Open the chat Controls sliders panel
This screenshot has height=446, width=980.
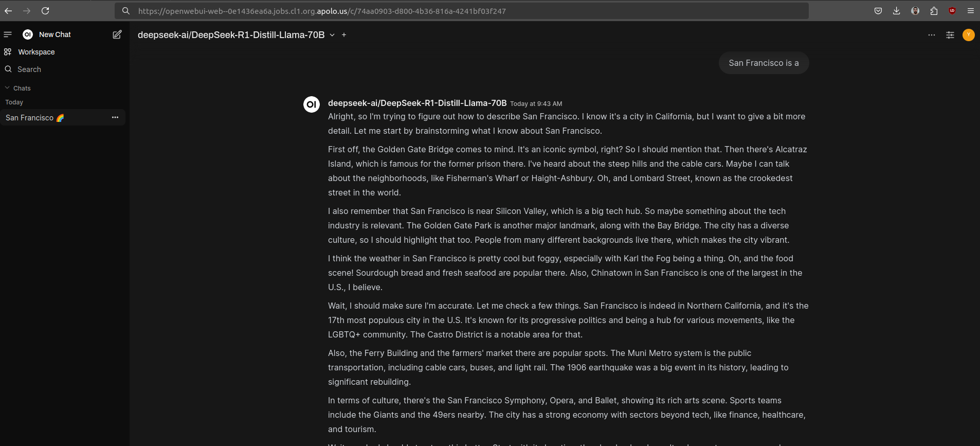(x=950, y=35)
